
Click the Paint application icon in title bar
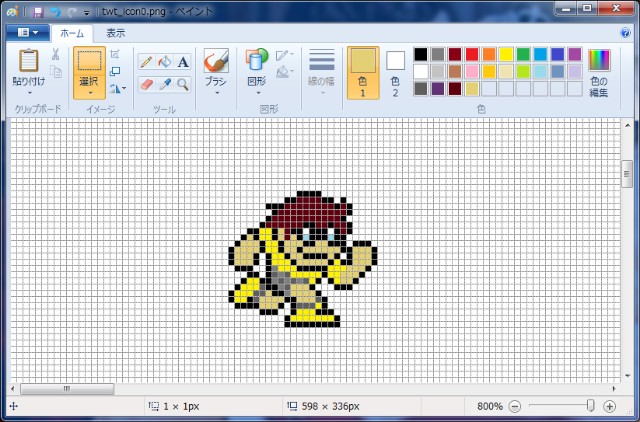coord(12,12)
